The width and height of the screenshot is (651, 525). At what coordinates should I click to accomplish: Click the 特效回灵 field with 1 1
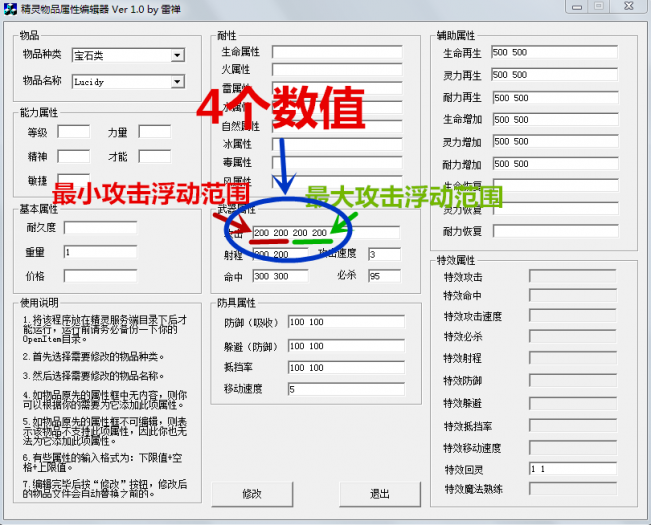(573, 468)
